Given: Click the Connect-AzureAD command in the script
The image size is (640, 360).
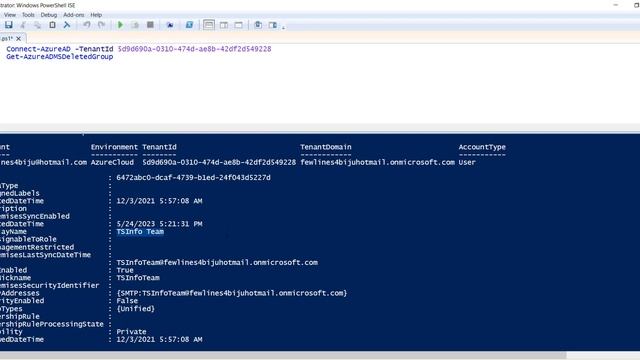Looking at the screenshot, I should point(38,49).
